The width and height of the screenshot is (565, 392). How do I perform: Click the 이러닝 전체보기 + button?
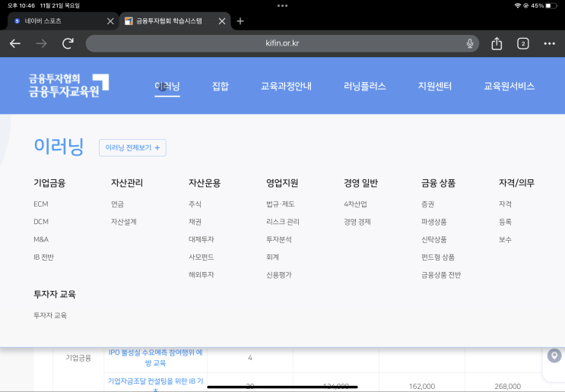(132, 147)
